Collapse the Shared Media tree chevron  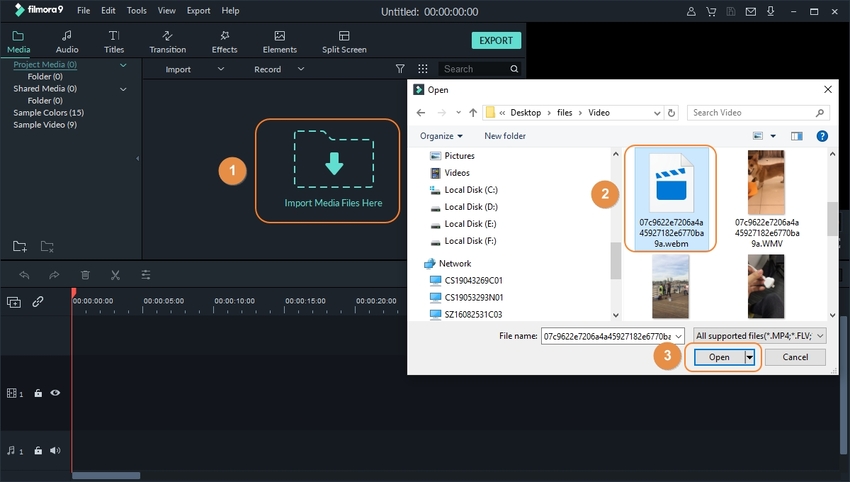(123, 89)
